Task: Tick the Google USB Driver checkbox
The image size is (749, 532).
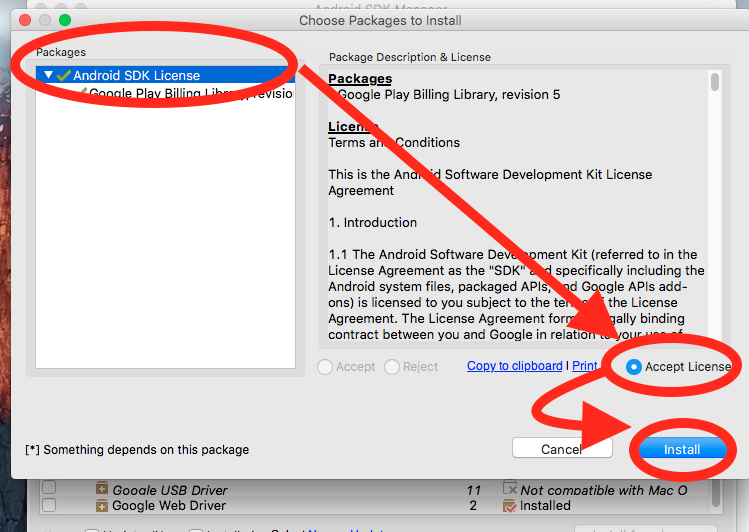Action: point(49,489)
